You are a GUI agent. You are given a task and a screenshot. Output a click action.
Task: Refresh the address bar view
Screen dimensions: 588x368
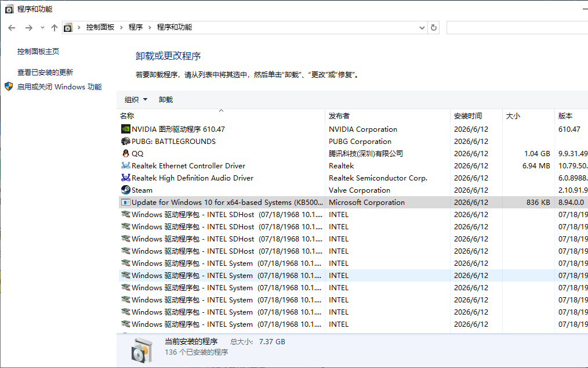click(x=434, y=27)
